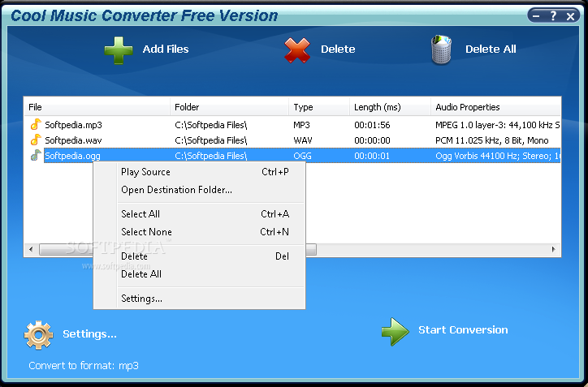Screen dimensions: 588x387
Task: Click the horizontal scrollbar left arrow
Action: (31, 250)
